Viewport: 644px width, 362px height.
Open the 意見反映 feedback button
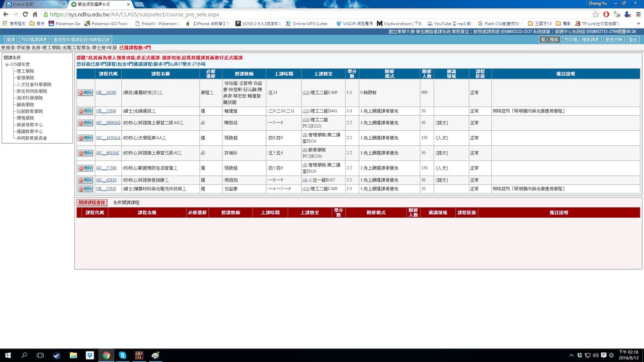pyautogui.click(x=614, y=39)
